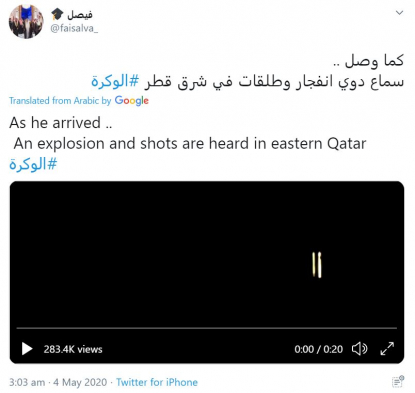Click the 283.4K views counter
The height and width of the screenshot is (393, 415).
(73, 349)
